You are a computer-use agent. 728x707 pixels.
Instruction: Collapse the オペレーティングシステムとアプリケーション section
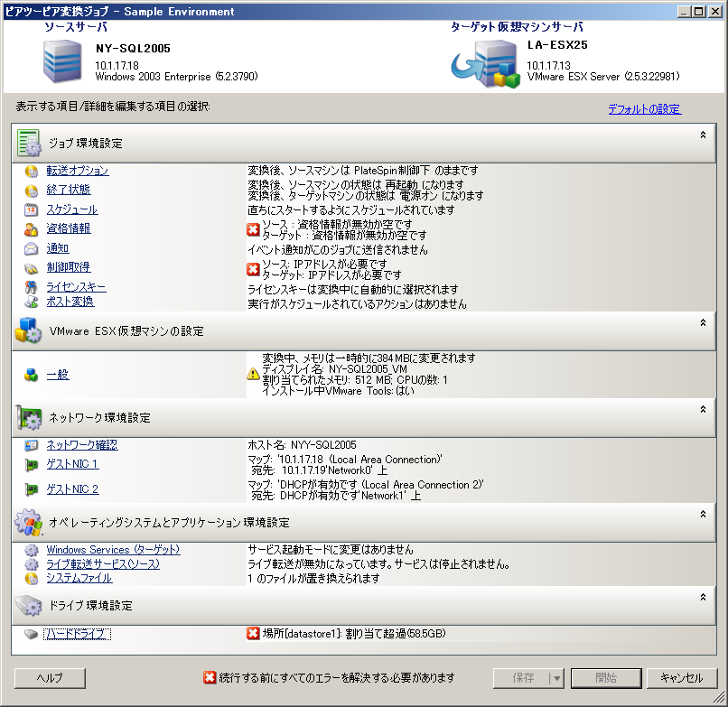pyautogui.click(x=703, y=515)
